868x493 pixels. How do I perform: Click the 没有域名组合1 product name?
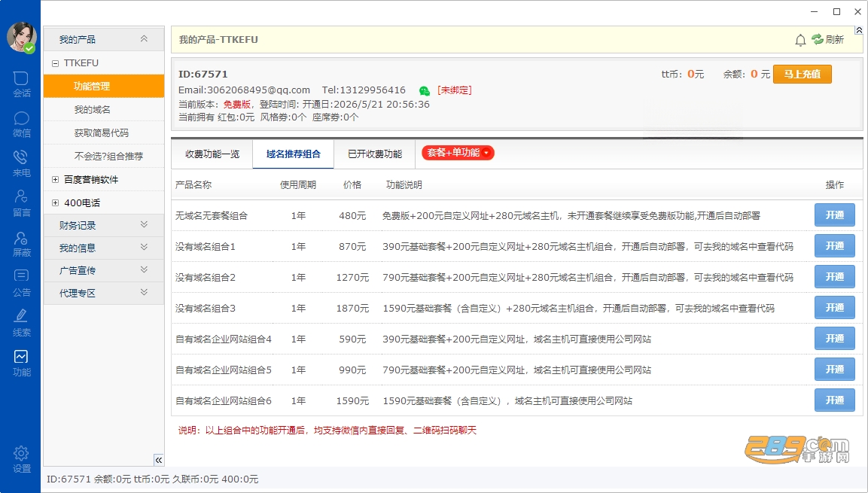click(x=206, y=247)
